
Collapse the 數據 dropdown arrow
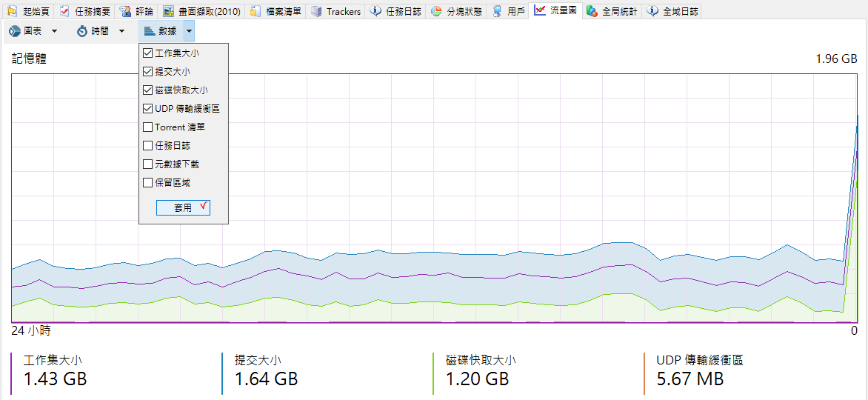click(190, 32)
